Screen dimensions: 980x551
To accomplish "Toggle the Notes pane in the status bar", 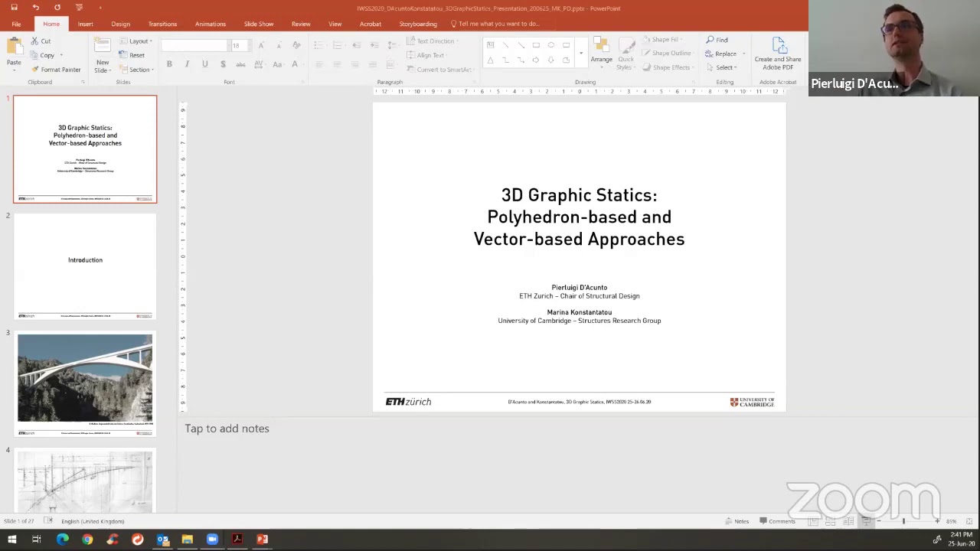I will [x=737, y=521].
